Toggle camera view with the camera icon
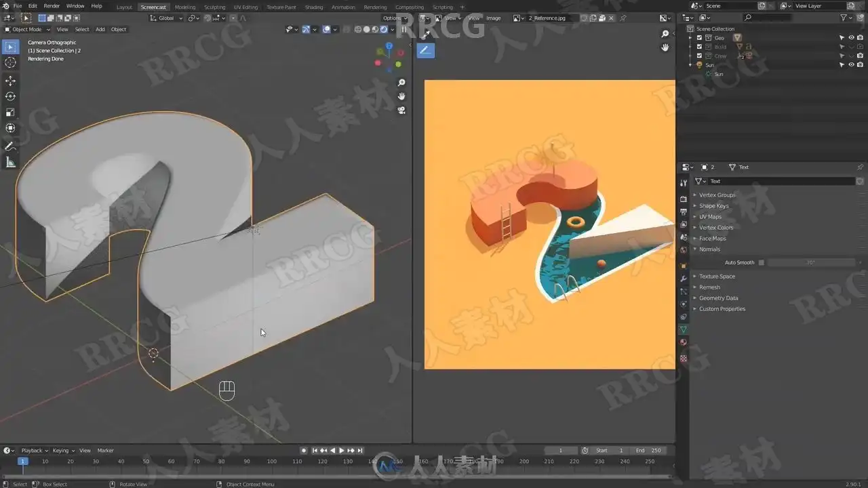The height and width of the screenshot is (488, 868). tap(401, 110)
